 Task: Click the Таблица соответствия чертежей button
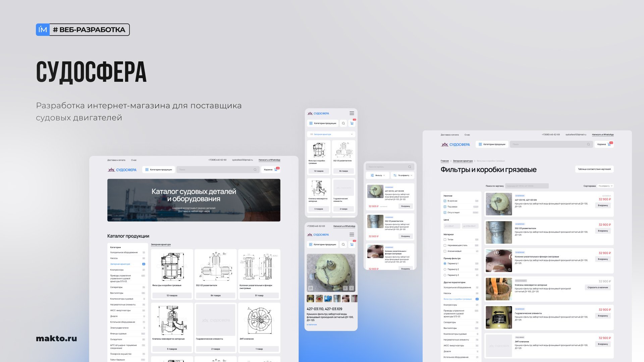coord(594,169)
